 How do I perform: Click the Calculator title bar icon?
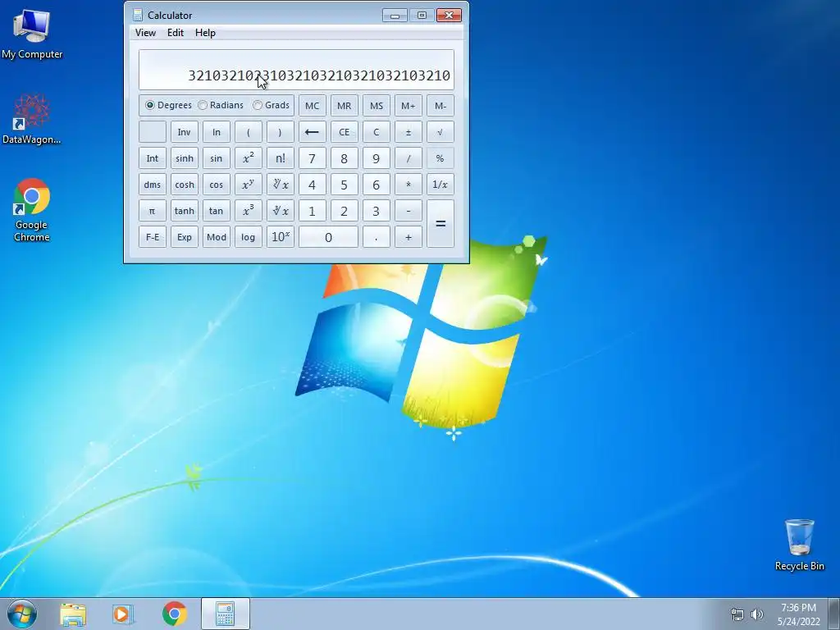tap(138, 15)
